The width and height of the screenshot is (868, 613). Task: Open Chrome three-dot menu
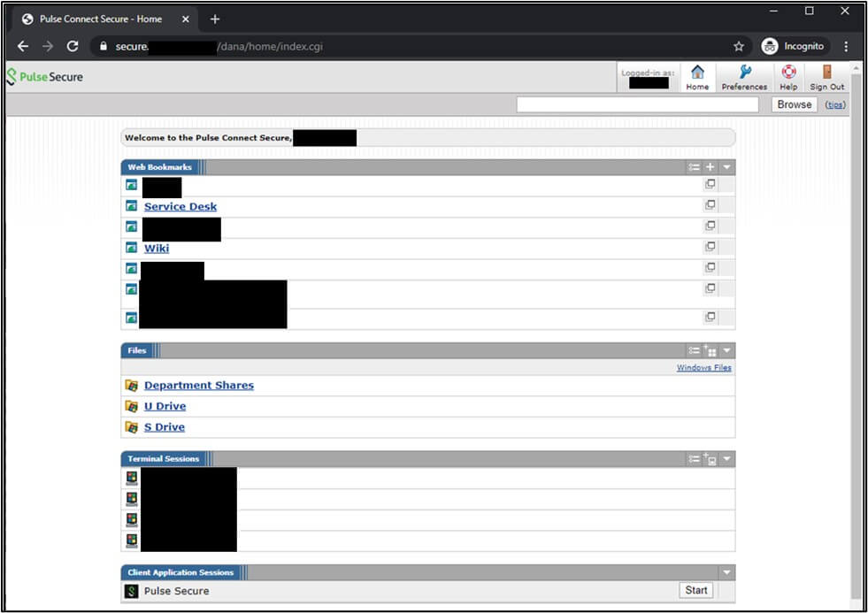(x=846, y=47)
